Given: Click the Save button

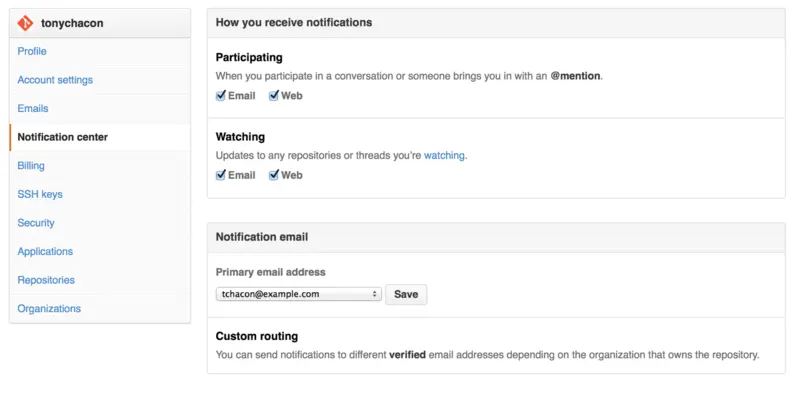Looking at the screenshot, I should [x=406, y=294].
